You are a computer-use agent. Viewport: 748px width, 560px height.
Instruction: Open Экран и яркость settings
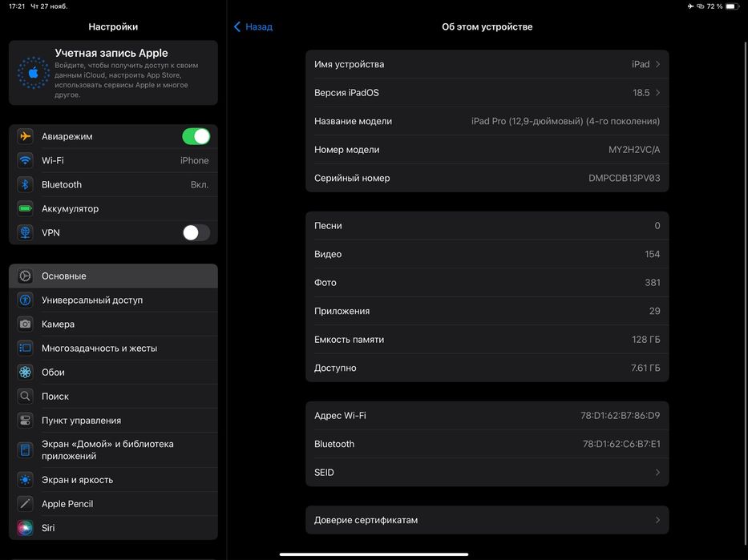[x=114, y=480]
